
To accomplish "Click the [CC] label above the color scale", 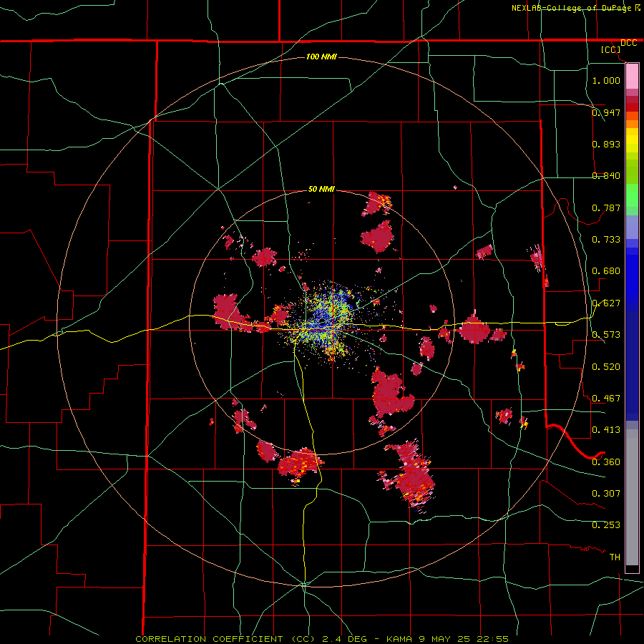I will tap(611, 49).
